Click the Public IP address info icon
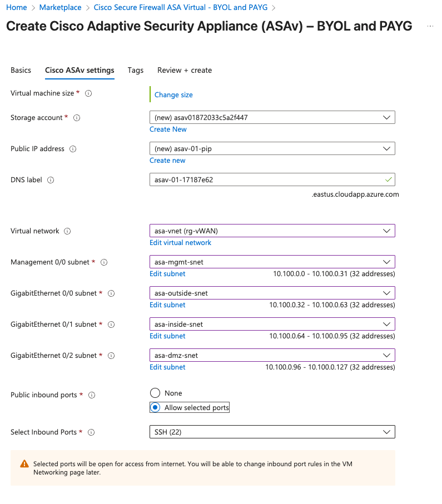 73,149
